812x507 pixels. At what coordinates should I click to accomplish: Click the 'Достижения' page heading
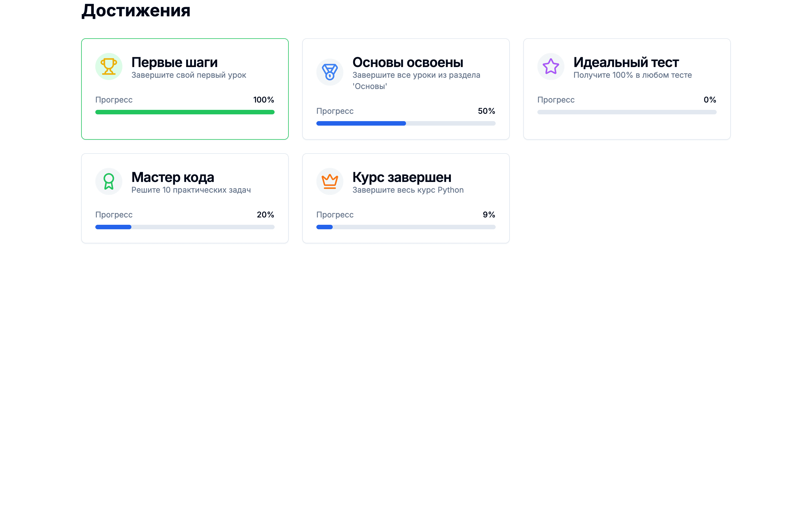[136, 10]
